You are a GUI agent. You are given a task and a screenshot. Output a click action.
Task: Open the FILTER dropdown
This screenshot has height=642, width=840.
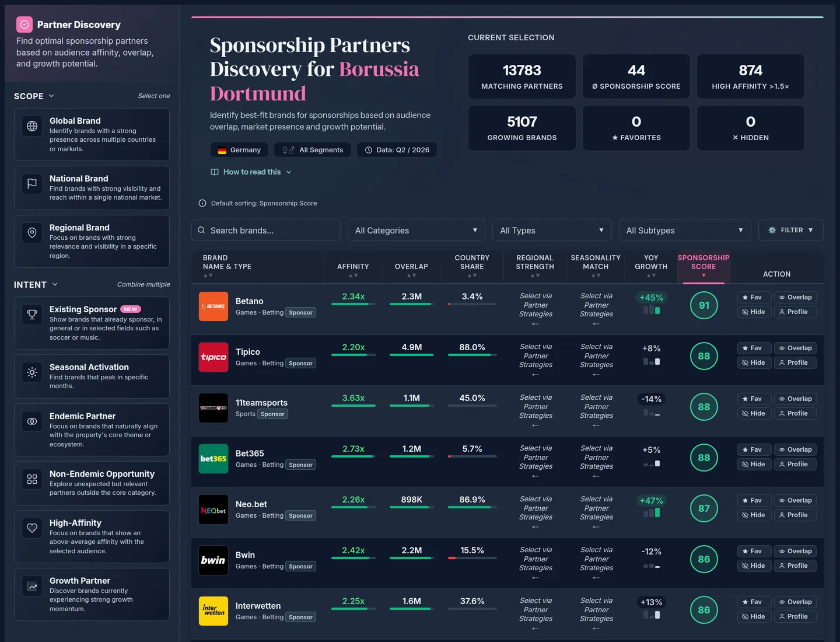tap(791, 230)
